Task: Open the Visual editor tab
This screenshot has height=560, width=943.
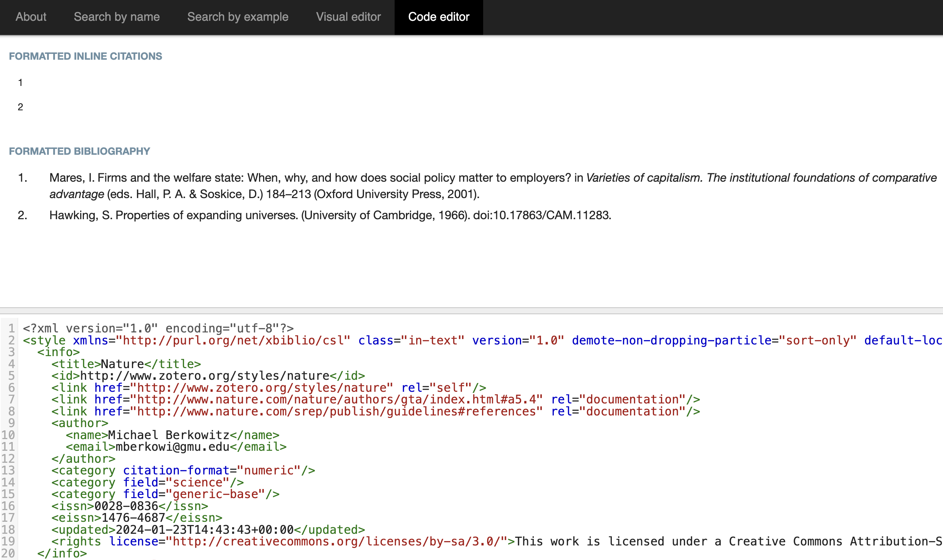Action: tap(348, 17)
